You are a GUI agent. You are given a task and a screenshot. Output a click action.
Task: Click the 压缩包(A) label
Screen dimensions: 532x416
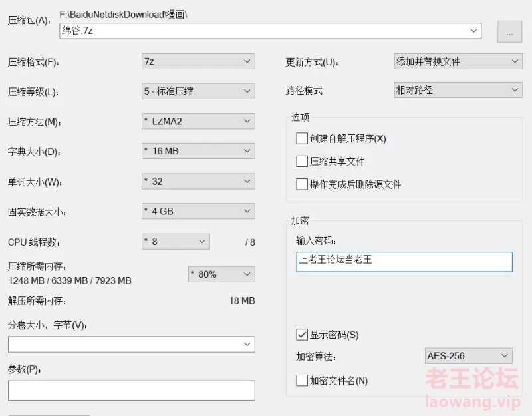click(29, 21)
